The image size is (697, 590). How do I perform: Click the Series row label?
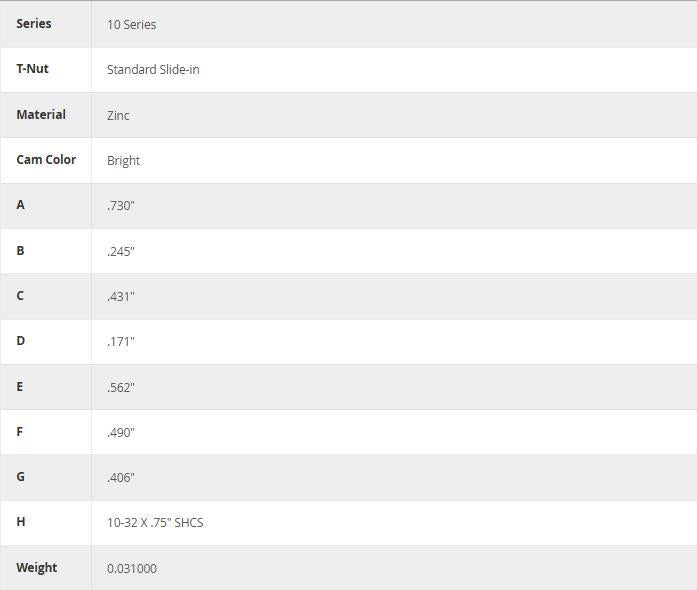[x=34, y=24]
